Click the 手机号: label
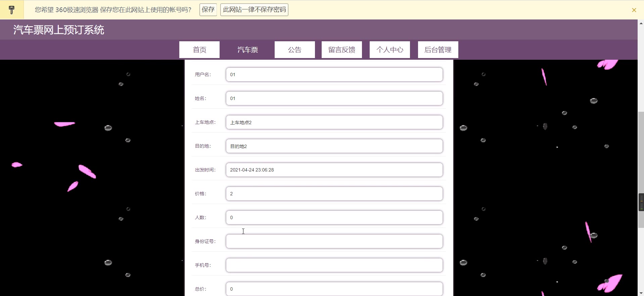This screenshot has width=644, height=296. [203, 265]
